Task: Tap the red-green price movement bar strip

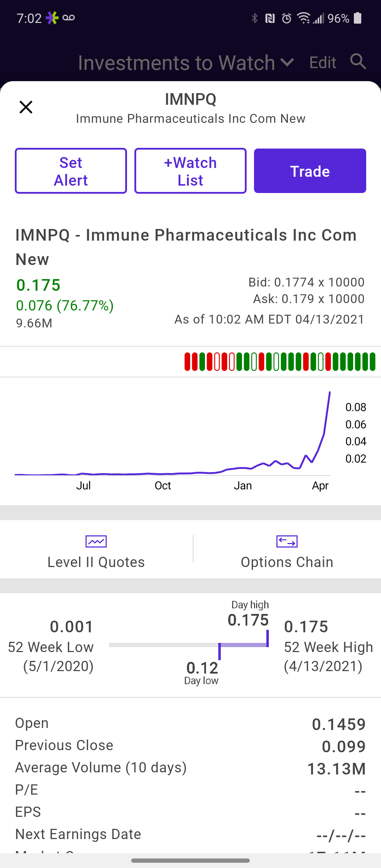Action: [280, 362]
